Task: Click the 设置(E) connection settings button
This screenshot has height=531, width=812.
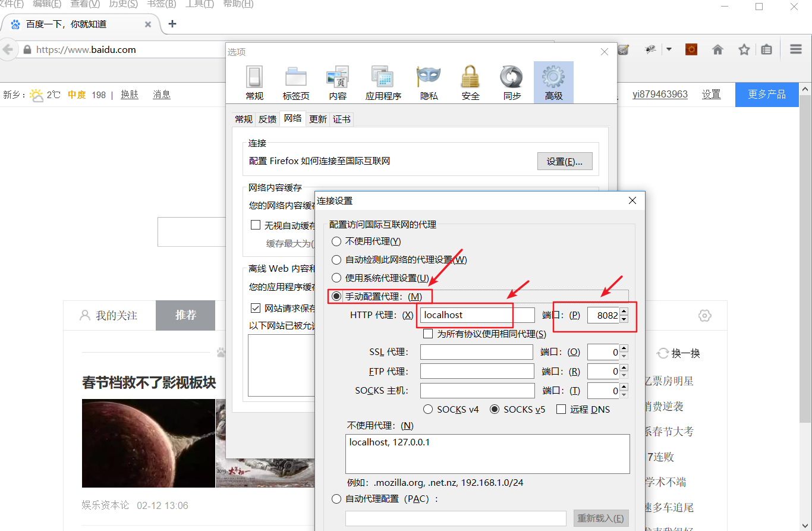Action: tap(564, 161)
